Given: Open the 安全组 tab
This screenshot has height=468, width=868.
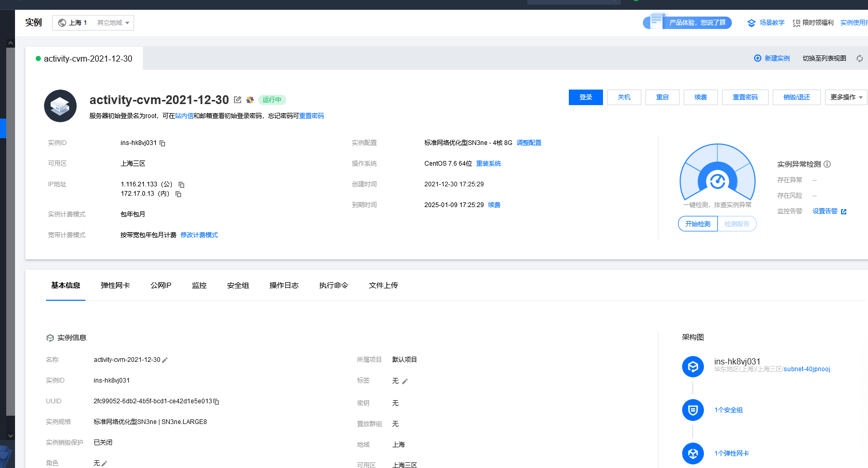Looking at the screenshot, I should click(x=238, y=285).
